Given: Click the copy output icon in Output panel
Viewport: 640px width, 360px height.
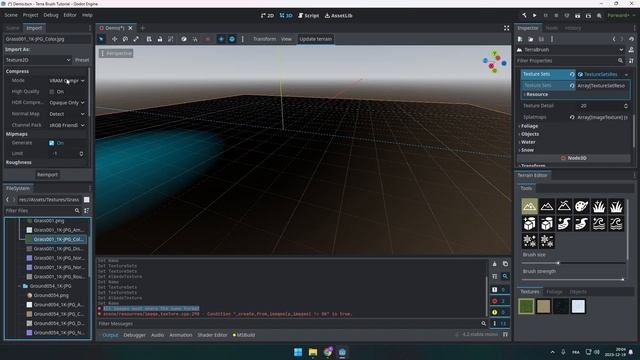Looking at the screenshot, I should click(505, 264).
